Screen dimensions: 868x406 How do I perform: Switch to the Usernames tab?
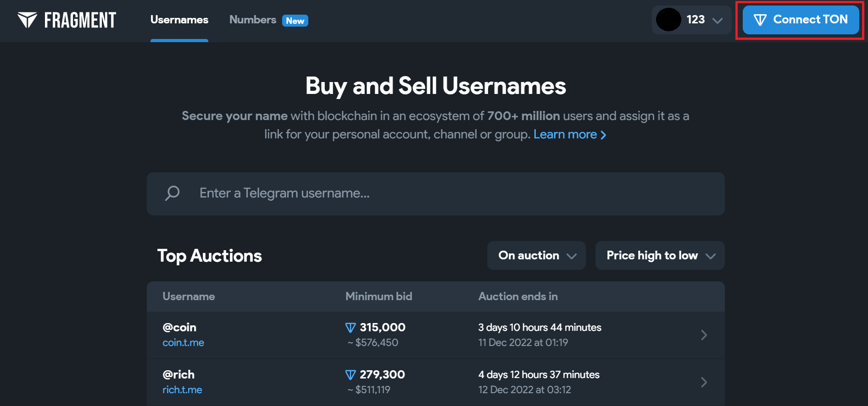[x=179, y=20]
